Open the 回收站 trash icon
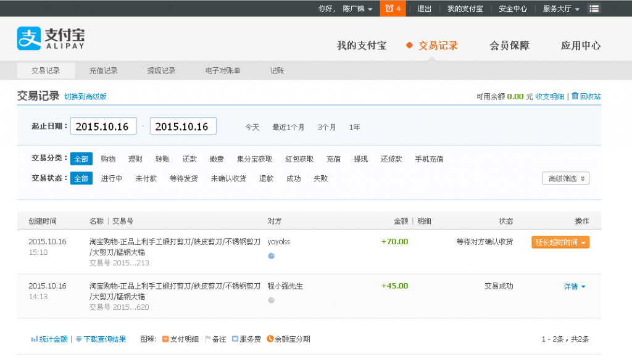This screenshot has width=632, height=364. [577, 96]
